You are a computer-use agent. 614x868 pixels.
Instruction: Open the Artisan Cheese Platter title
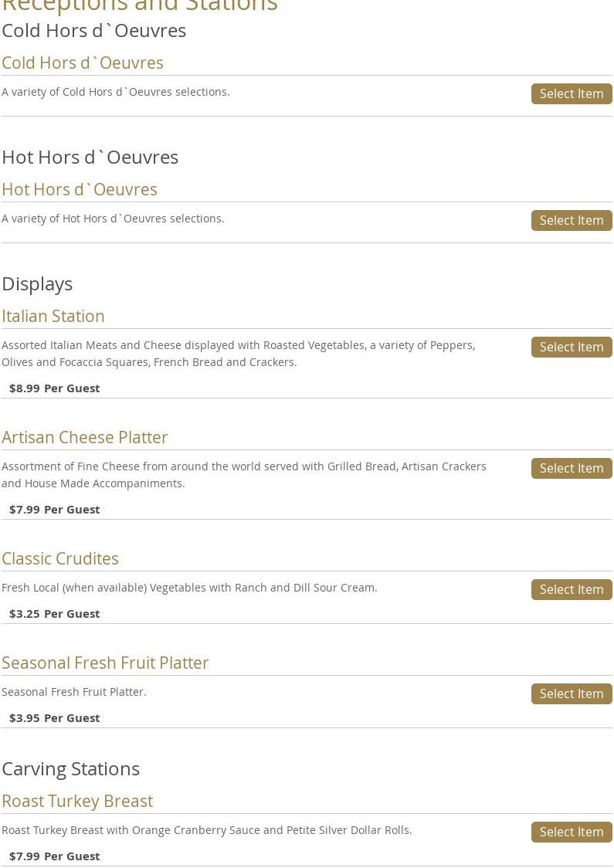click(85, 437)
